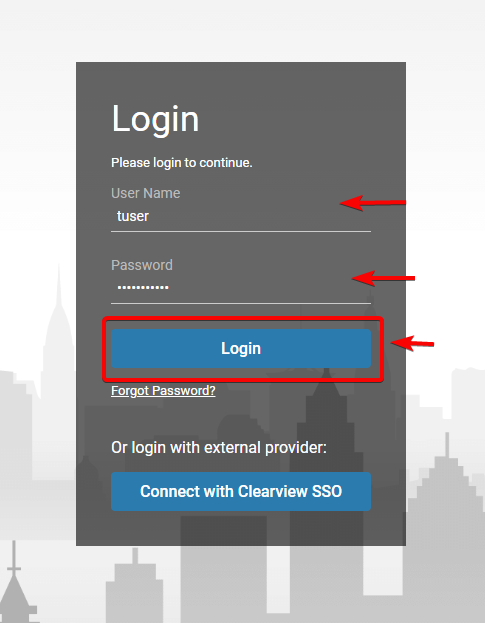Screen dimensions: 485x623
Task: Click the Password field label
Action: click(x=142, y=265)
